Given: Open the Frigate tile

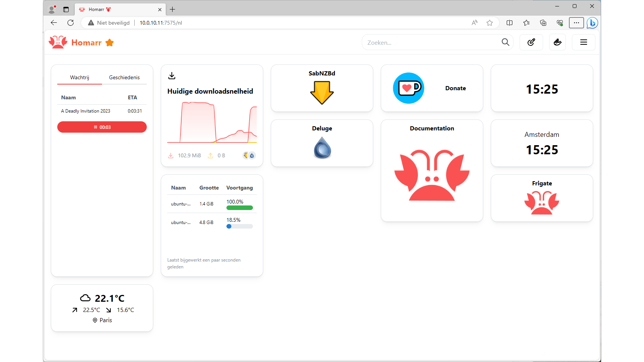Looking at the screenshot, I should coord(542,198).
